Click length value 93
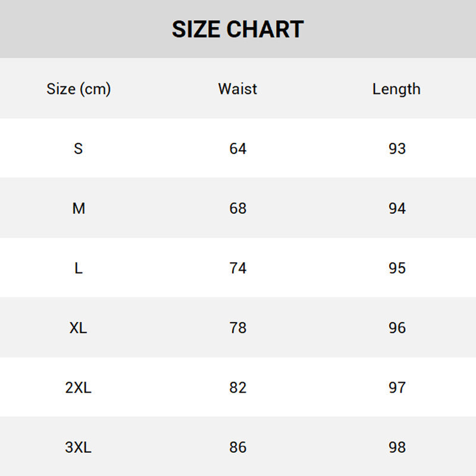Viewport: 476px width, 476px height. point(397,149)
